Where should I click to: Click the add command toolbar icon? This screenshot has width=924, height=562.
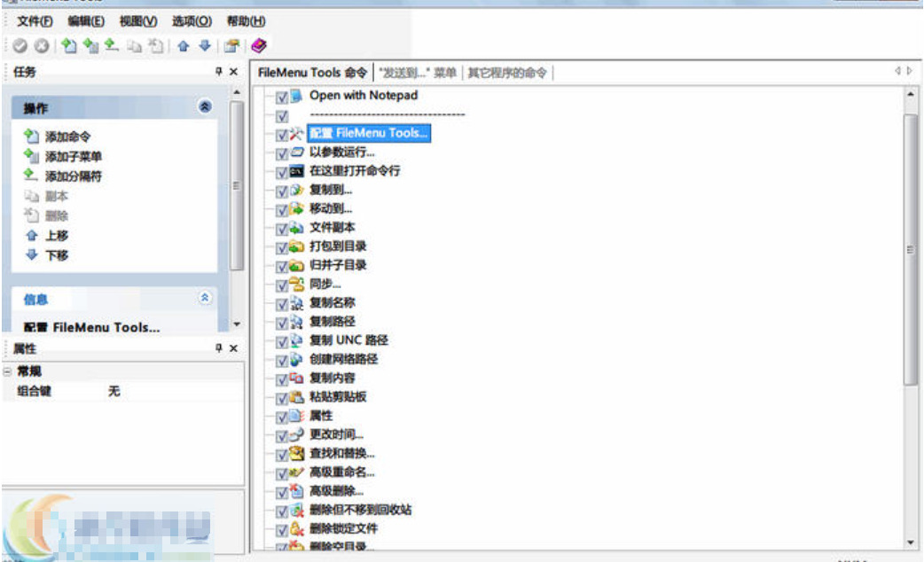coord(69,45)
